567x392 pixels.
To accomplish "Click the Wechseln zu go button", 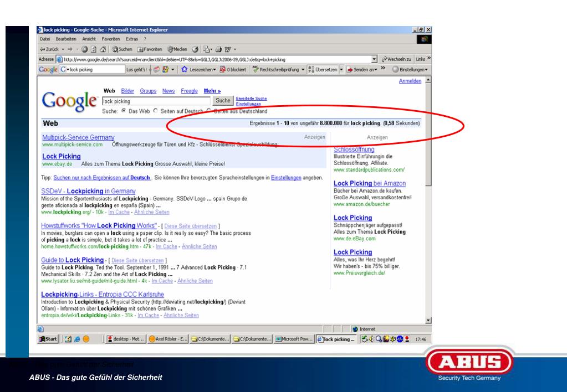I will tap(397, 59).
